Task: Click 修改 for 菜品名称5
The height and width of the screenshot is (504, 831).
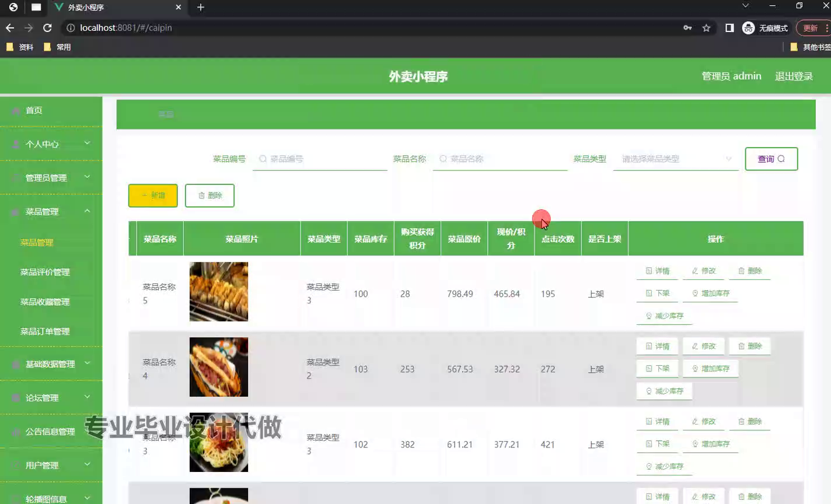Action: click(703, 271)
